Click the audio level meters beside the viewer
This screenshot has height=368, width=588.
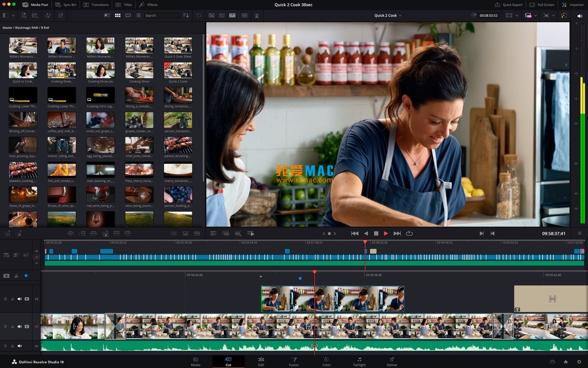pyautogui.click(x=582, y=124)
